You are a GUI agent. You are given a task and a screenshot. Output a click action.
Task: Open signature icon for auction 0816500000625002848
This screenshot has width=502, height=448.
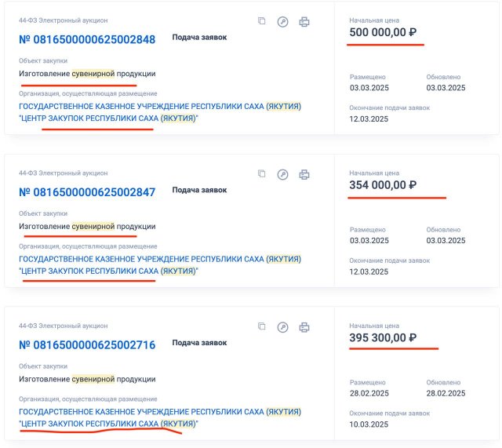(282, 22)
